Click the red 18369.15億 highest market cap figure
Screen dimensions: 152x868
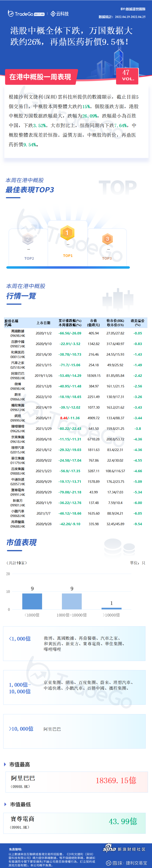tap(116, 780)
